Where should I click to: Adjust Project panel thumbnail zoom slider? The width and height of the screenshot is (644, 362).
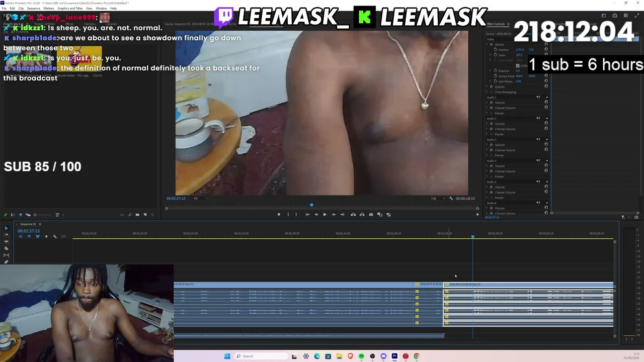point(42,215)
